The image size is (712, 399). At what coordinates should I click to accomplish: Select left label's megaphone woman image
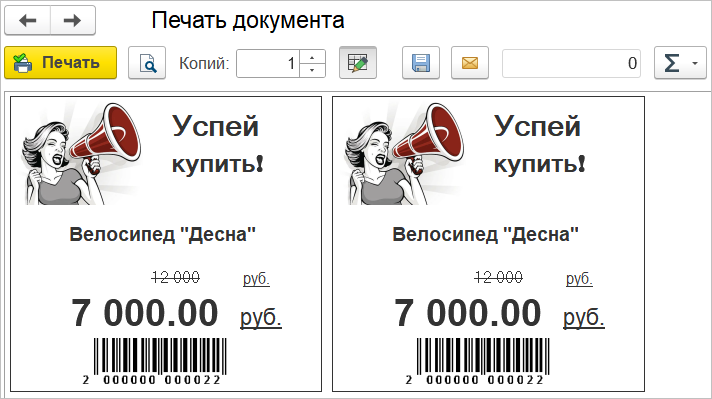82,153
